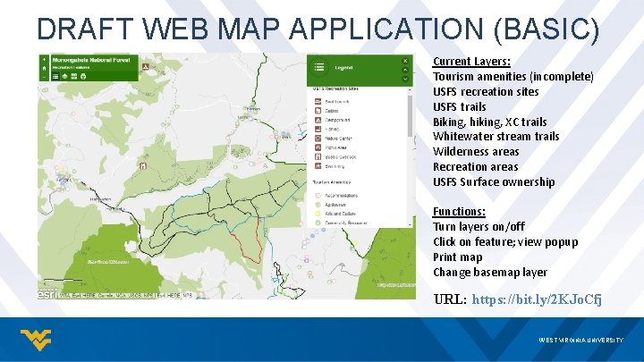Click the map attribution text next to Esri

(126, 296)
